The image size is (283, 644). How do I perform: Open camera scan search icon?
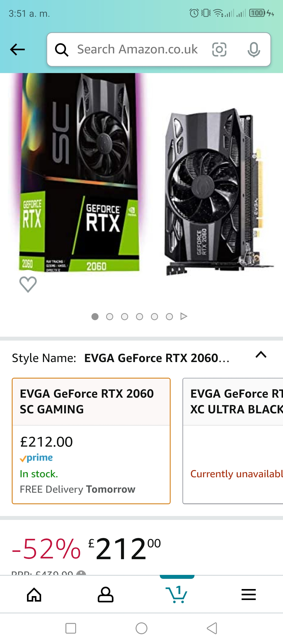click(219, 49)
